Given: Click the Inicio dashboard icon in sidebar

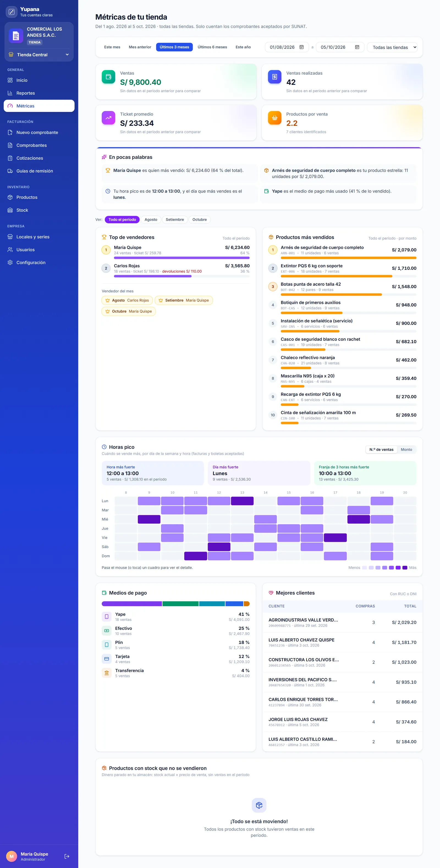Looking at the screenshot, I should (x=10, y=80).
